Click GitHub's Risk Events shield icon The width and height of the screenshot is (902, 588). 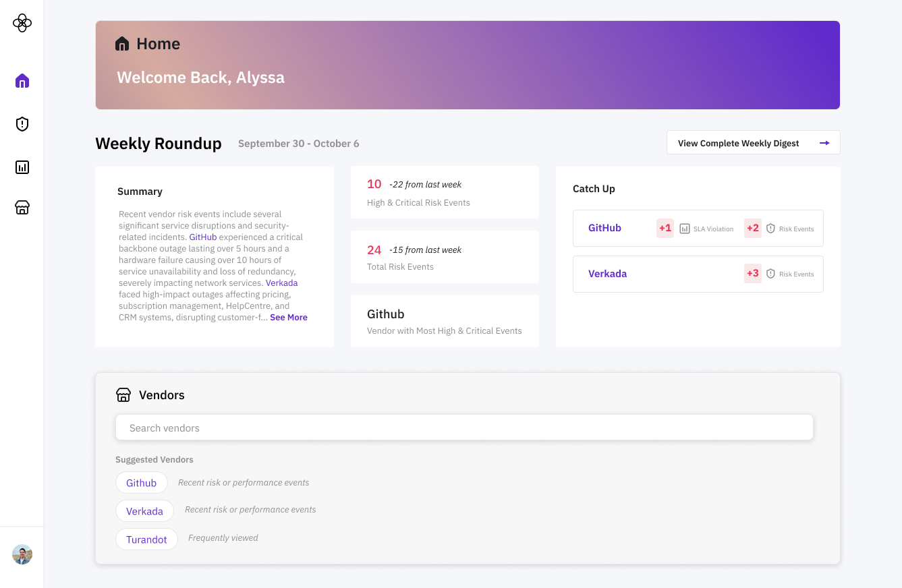(x=770, y=229)
